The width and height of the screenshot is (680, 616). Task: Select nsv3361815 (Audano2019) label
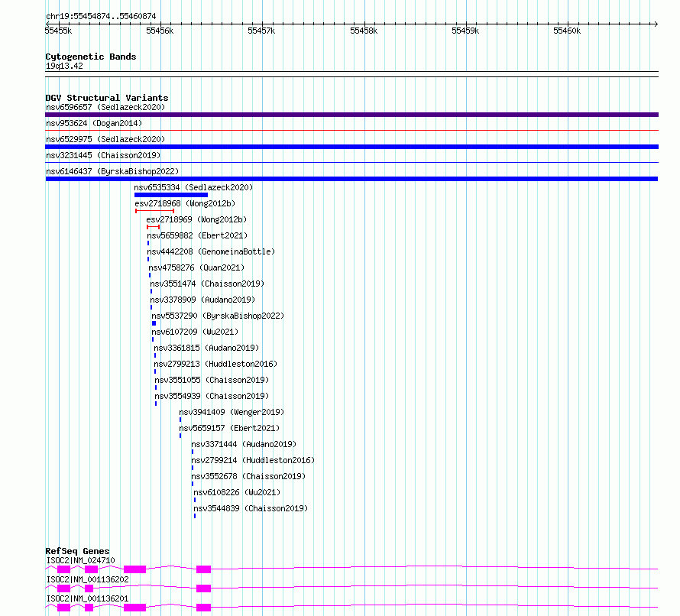click(x=206, y=348)
